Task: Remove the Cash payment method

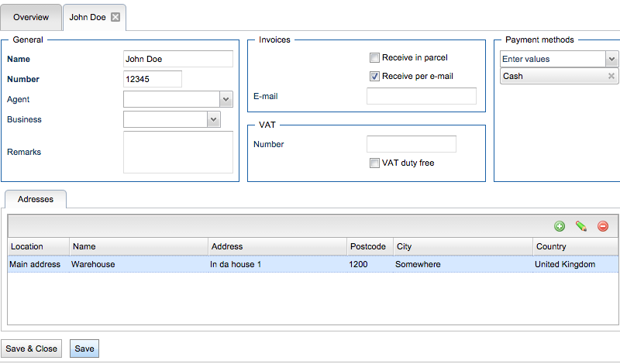Action: point(611,76)
